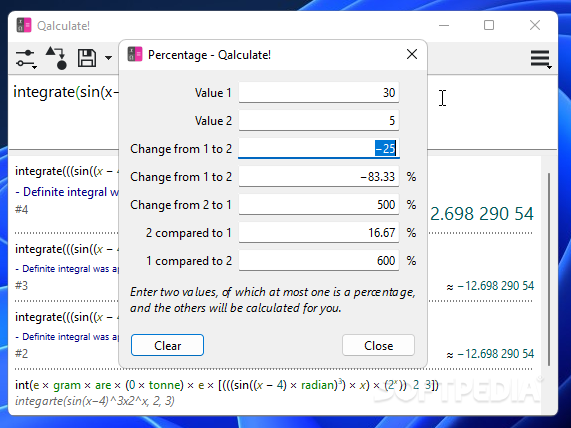Click the Clear button

coord(168,345)
